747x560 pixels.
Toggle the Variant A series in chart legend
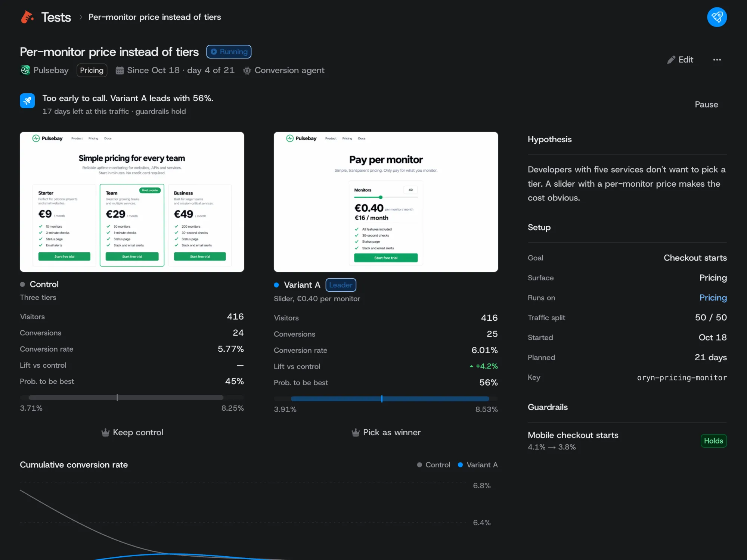click(478, 465)
